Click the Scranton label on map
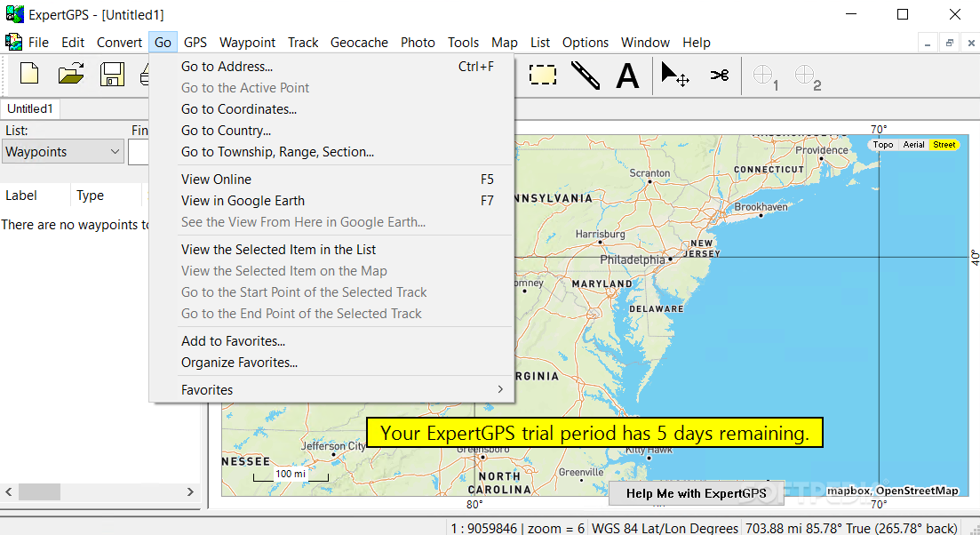 [649, 173]
